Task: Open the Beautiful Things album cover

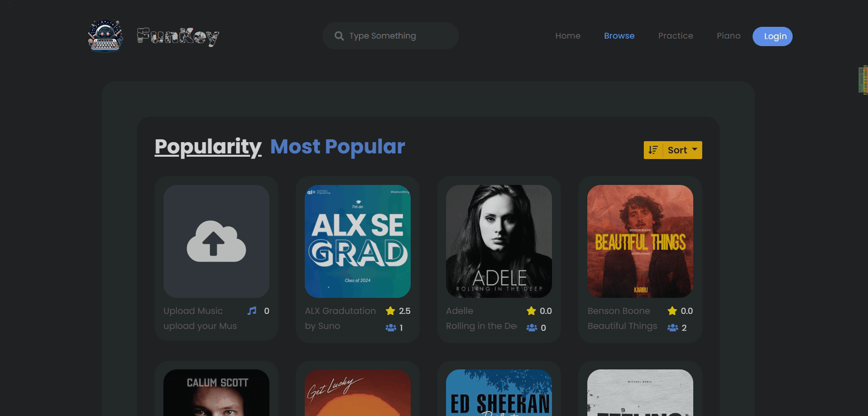Action: (640, 241)
